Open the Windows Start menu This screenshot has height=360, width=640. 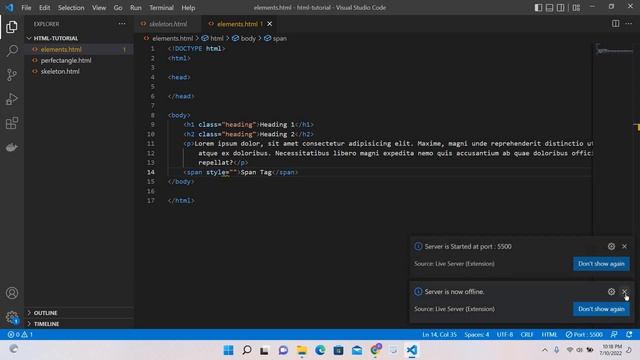tap(229, 350)
